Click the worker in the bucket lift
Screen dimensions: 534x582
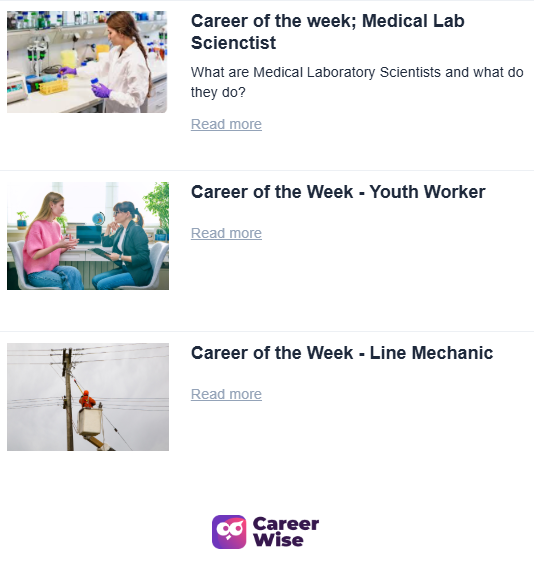[x=87, y=400]
